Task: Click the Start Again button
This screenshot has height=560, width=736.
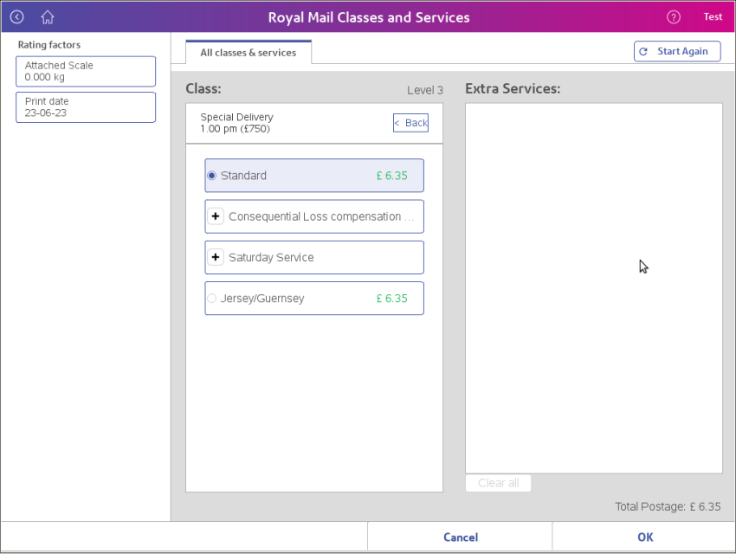Action: (677, 51)
